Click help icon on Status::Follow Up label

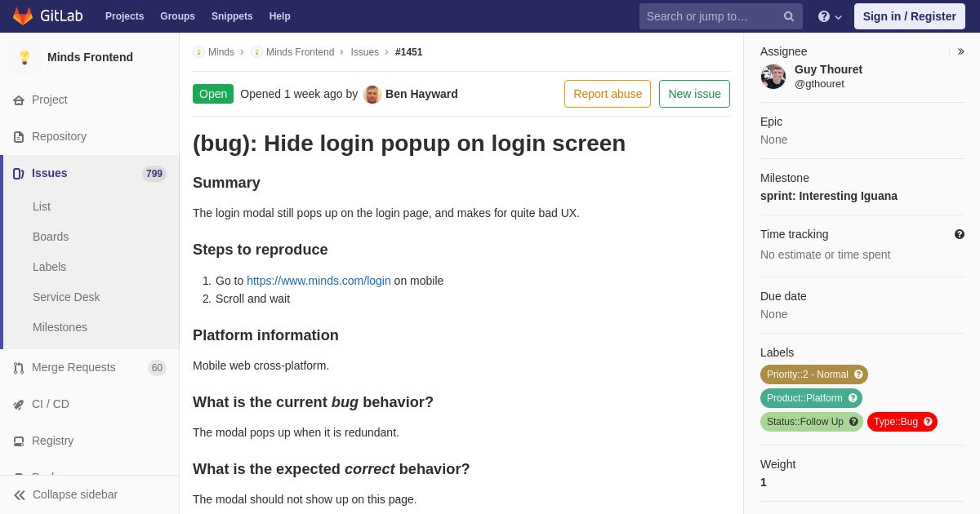click(853, 422)
